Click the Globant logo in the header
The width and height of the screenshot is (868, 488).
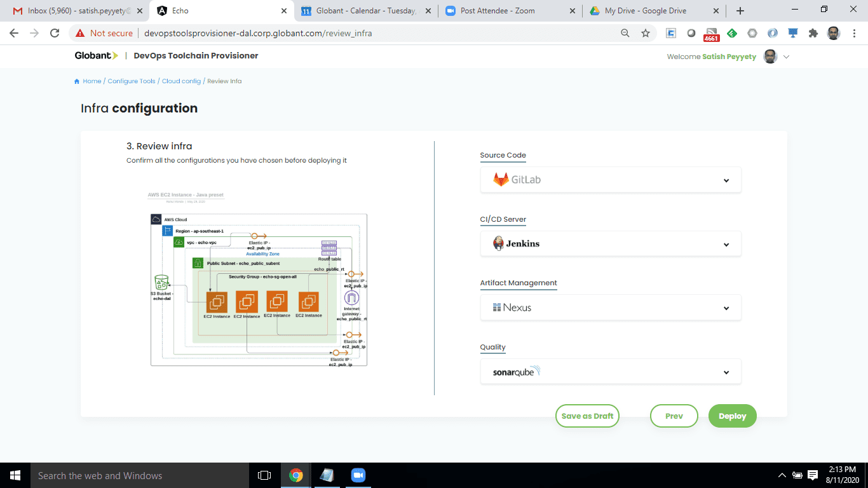(95, 56)
